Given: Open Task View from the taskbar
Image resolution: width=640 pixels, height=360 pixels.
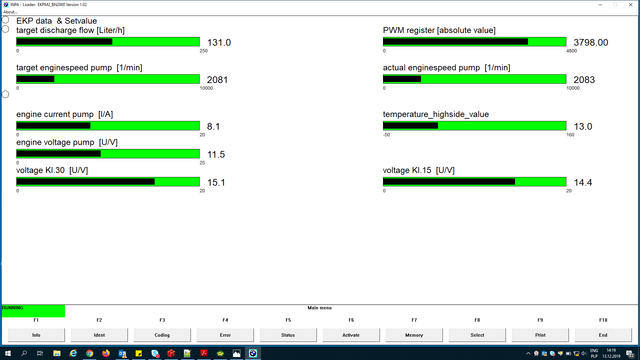Looking at the screenshot, I should point(40,353).
